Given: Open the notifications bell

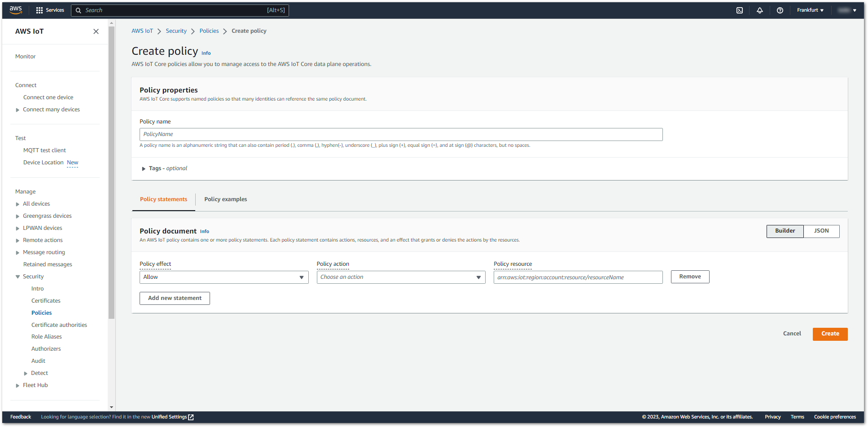Looking at the screenshot, I should [760, 10].
